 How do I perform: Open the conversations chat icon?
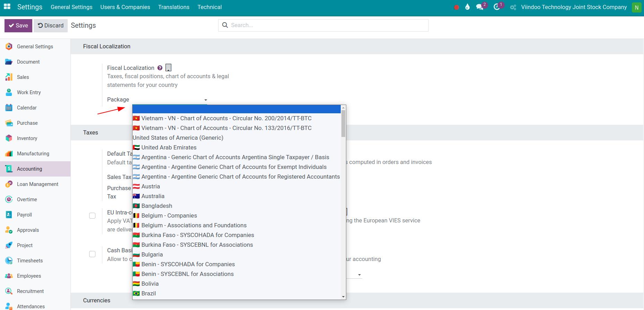480,7
